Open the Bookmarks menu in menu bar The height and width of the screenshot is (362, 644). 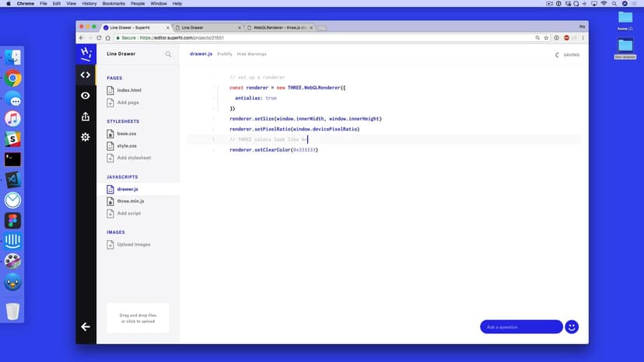coord(113,4)
